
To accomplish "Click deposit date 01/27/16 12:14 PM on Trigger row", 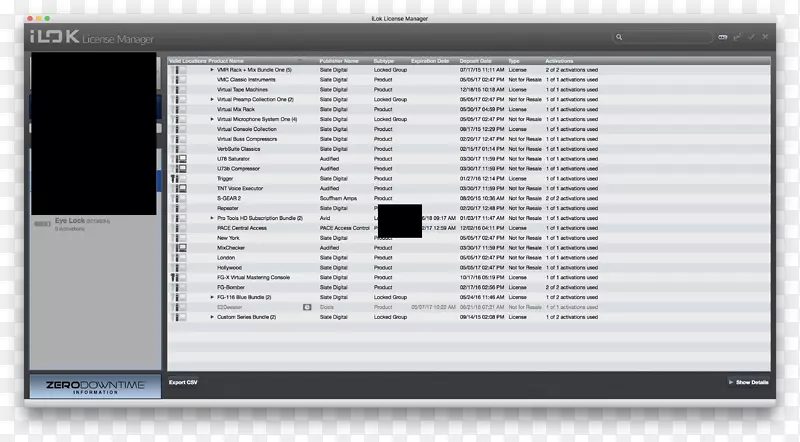I will [482, 179].
